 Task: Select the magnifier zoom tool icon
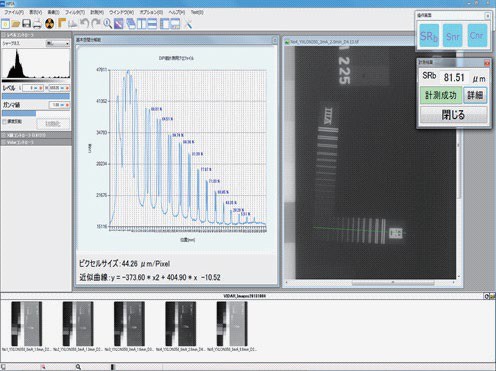point(107,24)
